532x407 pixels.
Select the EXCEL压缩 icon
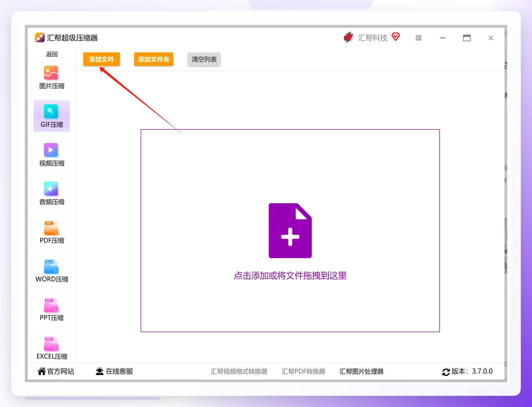point(51,343)
